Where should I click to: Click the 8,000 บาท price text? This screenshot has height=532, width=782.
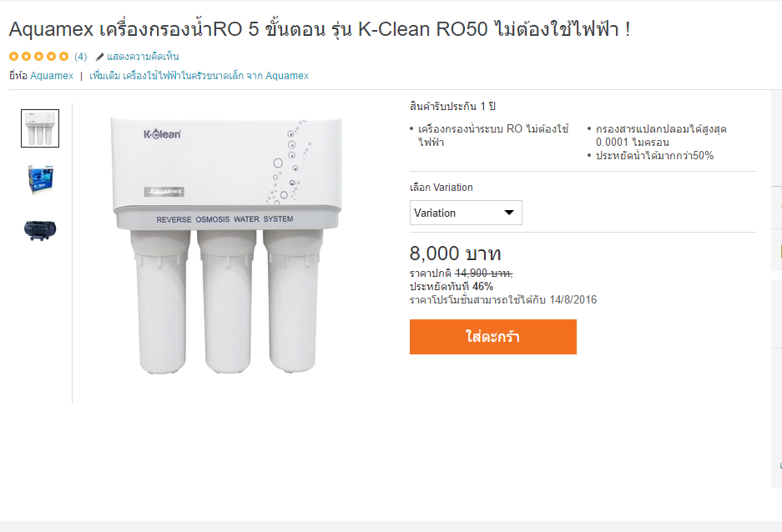(x=455, y=253)
